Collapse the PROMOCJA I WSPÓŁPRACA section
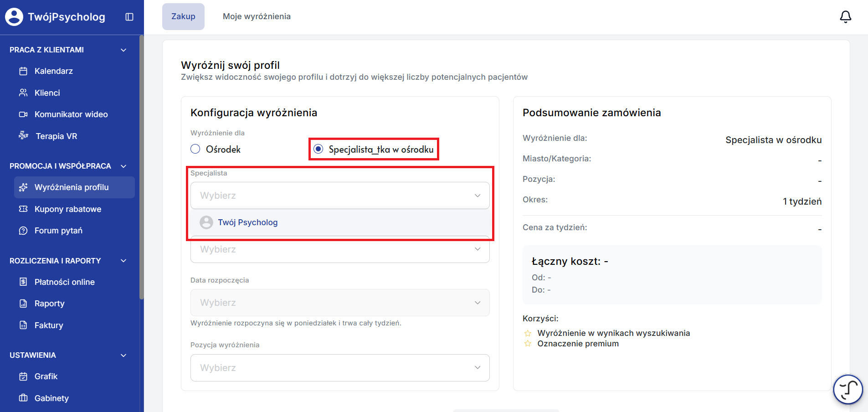Image resolution: width=868 pixels, height=412 pixels. (123, 166)
